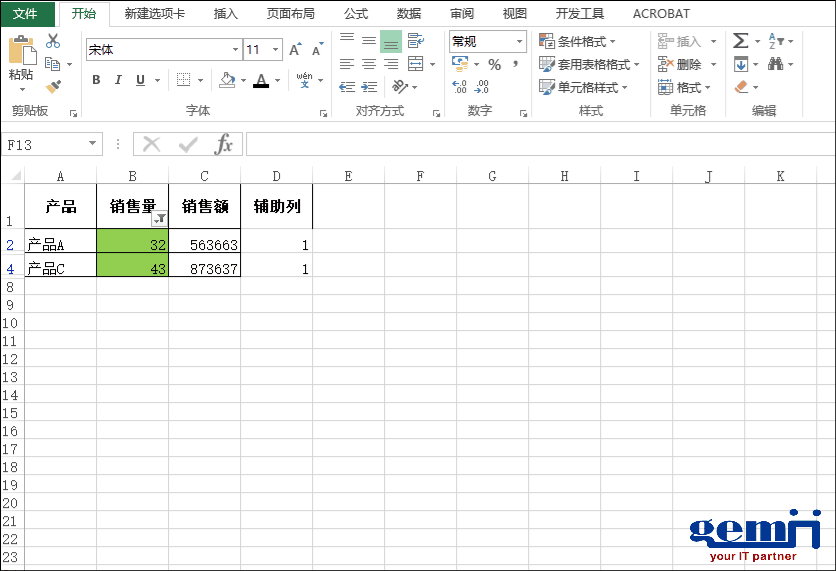Increase decimal places
This screenshot has width=836, height=571.
tap(459, 86)
